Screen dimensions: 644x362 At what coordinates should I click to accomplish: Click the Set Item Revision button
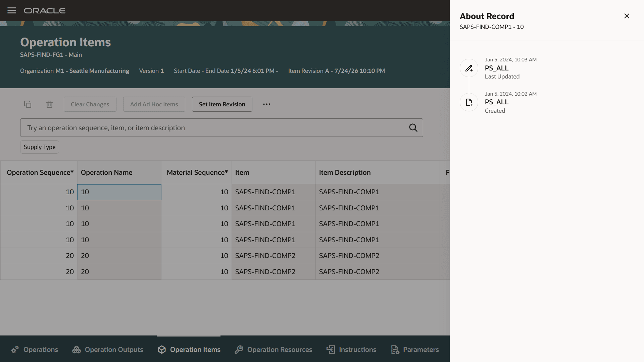point(222,104)
